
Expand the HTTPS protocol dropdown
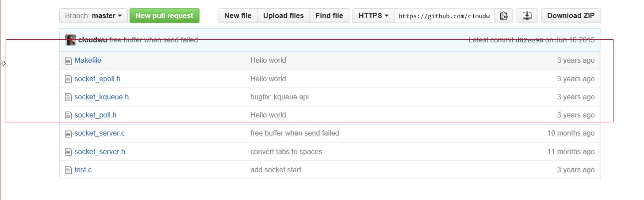point(373,16)
